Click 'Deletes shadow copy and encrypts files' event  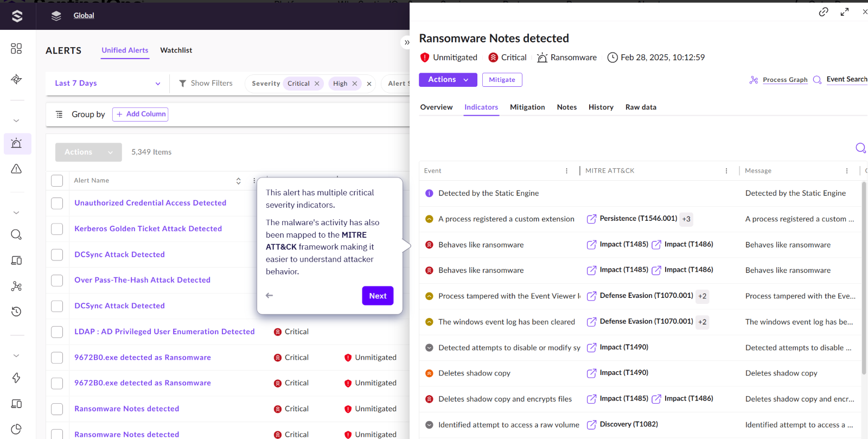tap(505, 399)
